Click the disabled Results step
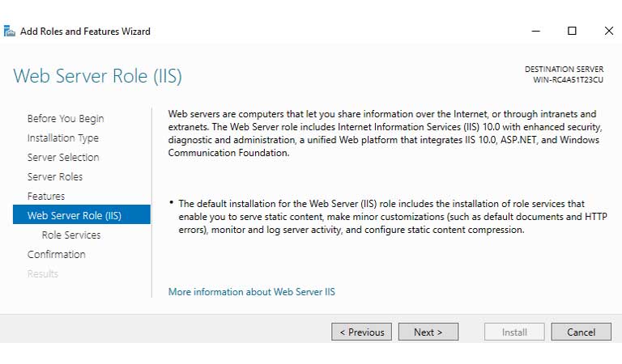 [43, 273]
